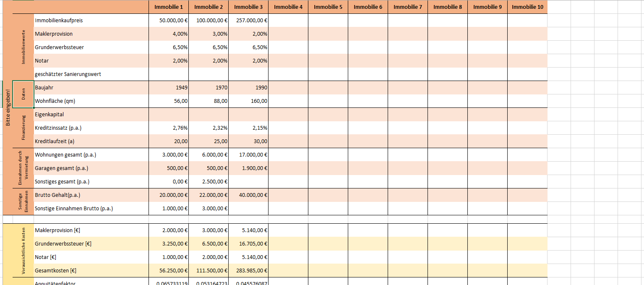Image resolution: width=644 pixels, height=285 pixels.
Task: Select Grunderwerbssteuer cell for Immobilie 3
Action: point(248,47)
